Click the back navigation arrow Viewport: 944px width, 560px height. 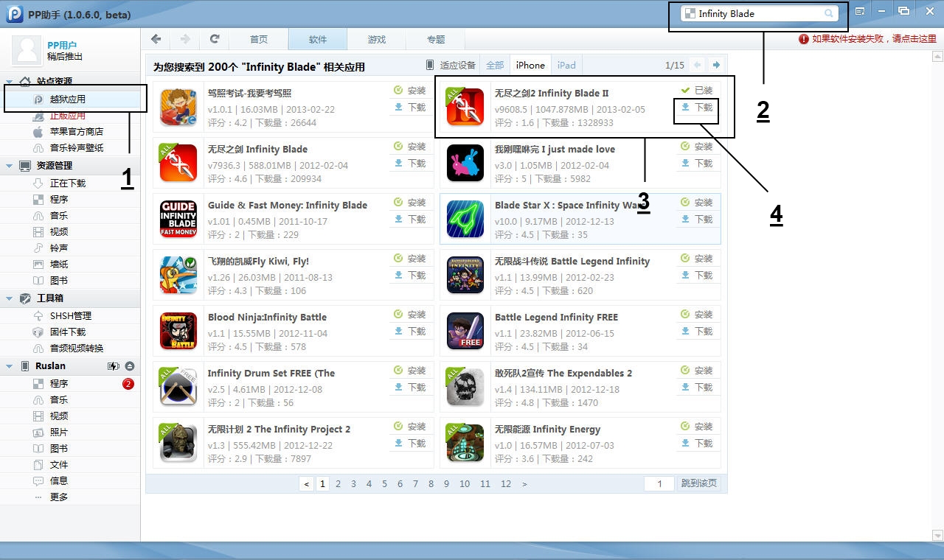(x=156, y=39)
